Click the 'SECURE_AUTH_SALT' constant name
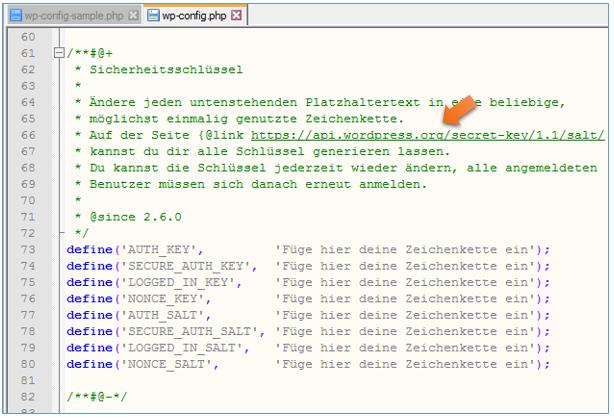Image resolution: width=614 pixels, height=419 pixels. point(190,331)
